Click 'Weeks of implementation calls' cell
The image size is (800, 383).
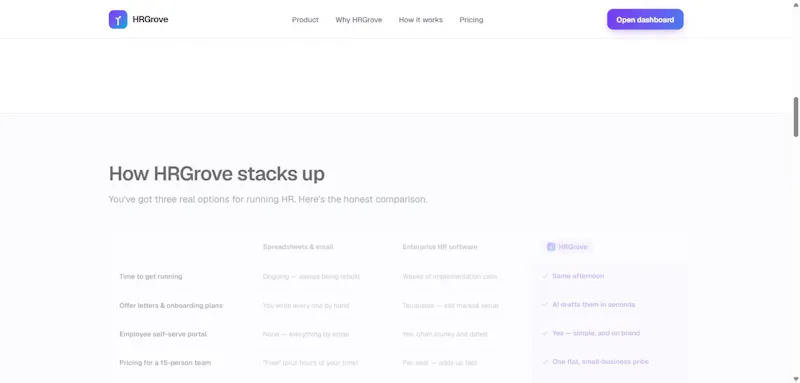pyautogui.click(x=449, y=276)
